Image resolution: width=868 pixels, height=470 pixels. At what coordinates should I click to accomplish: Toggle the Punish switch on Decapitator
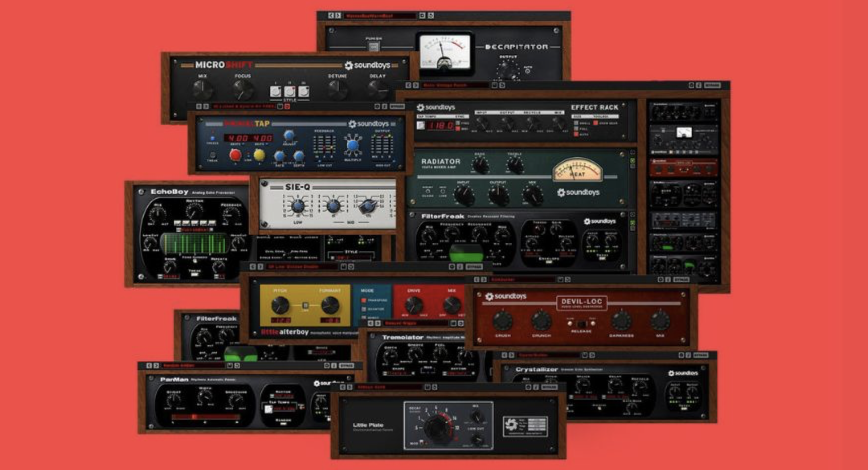[374, 47]
